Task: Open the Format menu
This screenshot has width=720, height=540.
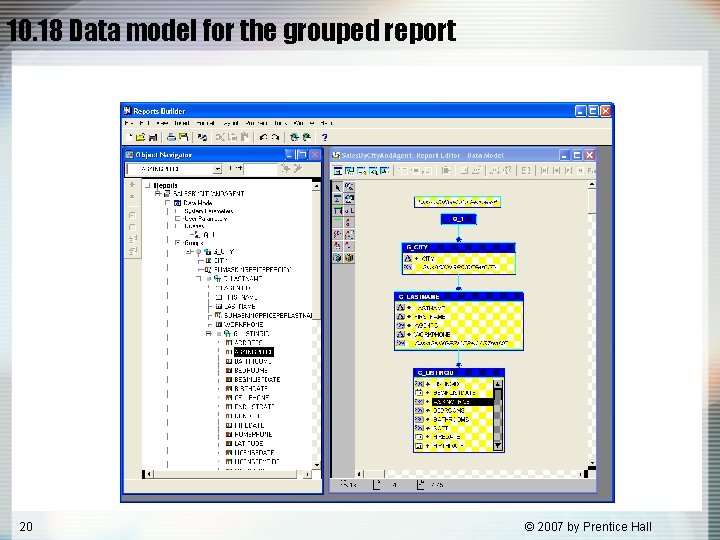Action: click(205, 123)
